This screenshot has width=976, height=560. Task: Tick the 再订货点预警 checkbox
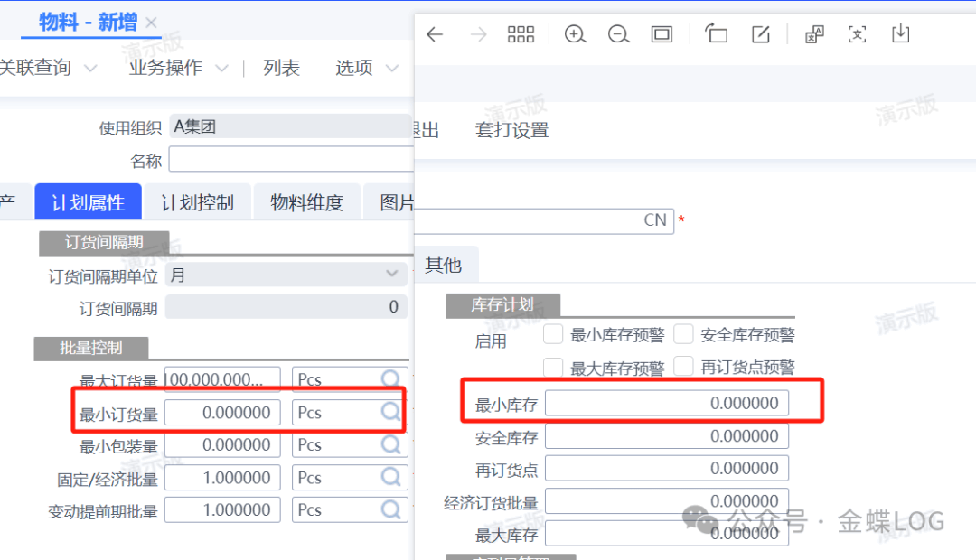(x=683, y=367)
